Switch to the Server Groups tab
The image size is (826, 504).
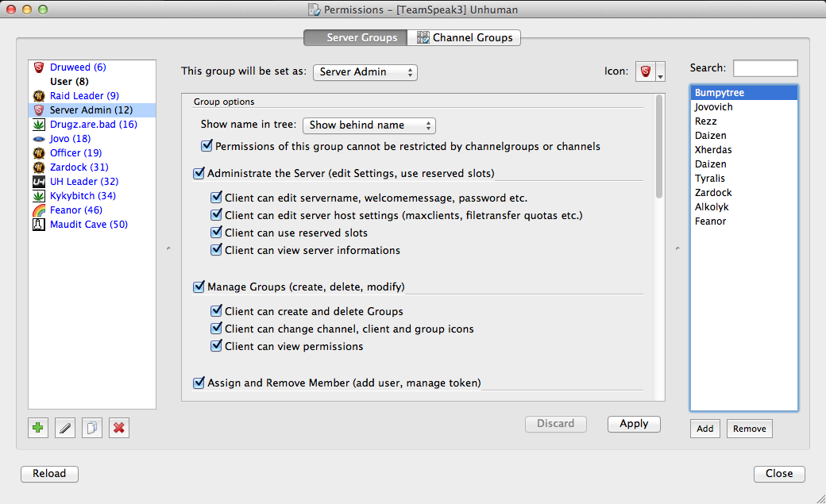pos(356,37)
